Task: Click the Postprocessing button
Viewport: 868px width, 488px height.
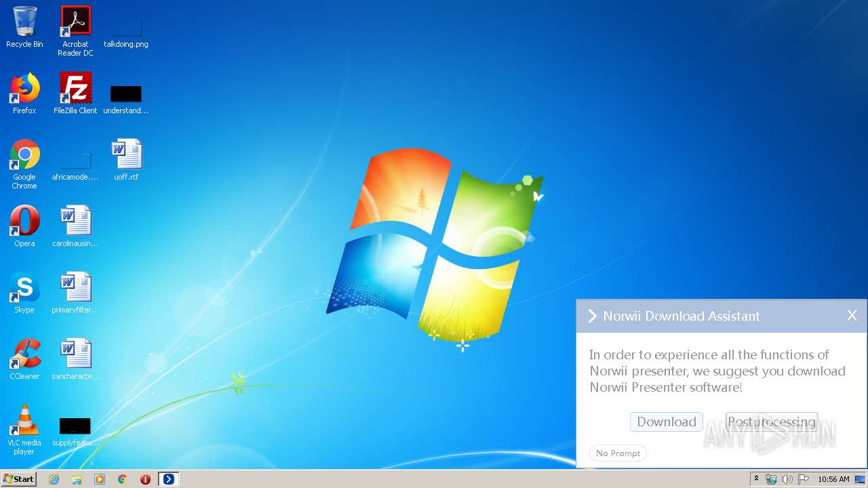Action: 772,422
